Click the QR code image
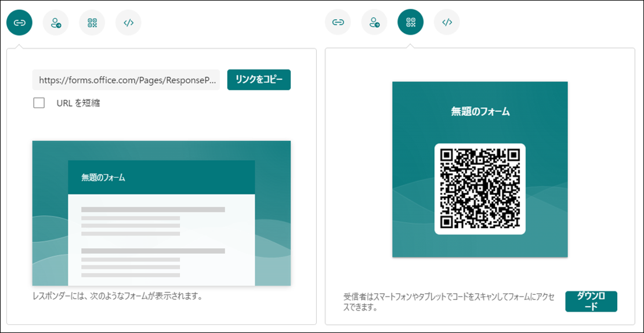Viewport: 644px width, 333px height. pyautogui.click(x=480, y=189)
